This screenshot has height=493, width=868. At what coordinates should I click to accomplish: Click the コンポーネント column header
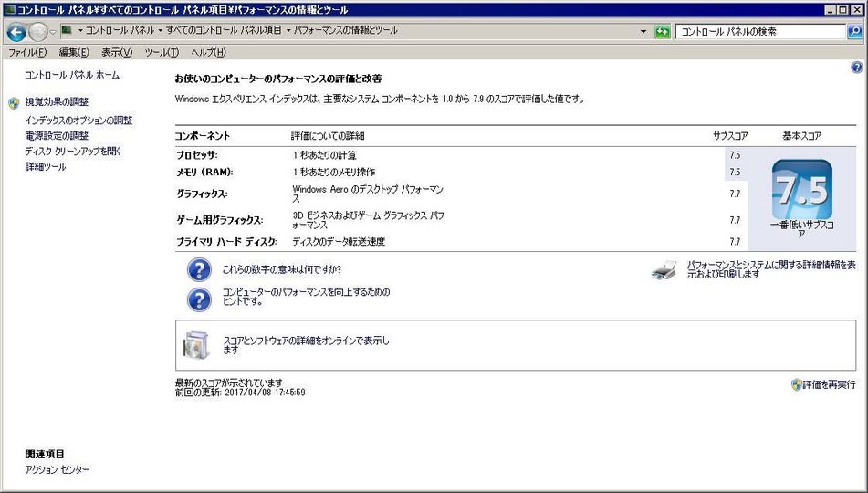[203, 136]
